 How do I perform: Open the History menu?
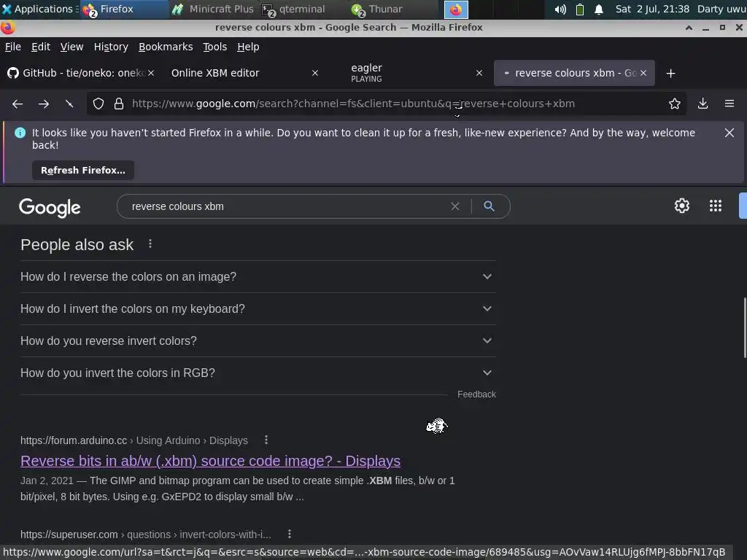[111, 47]
